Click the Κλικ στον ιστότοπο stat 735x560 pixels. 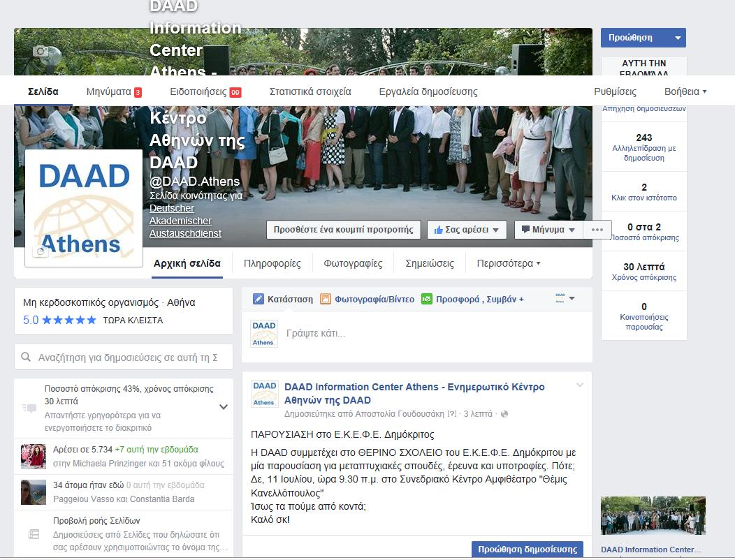click(x=644, y=192)
